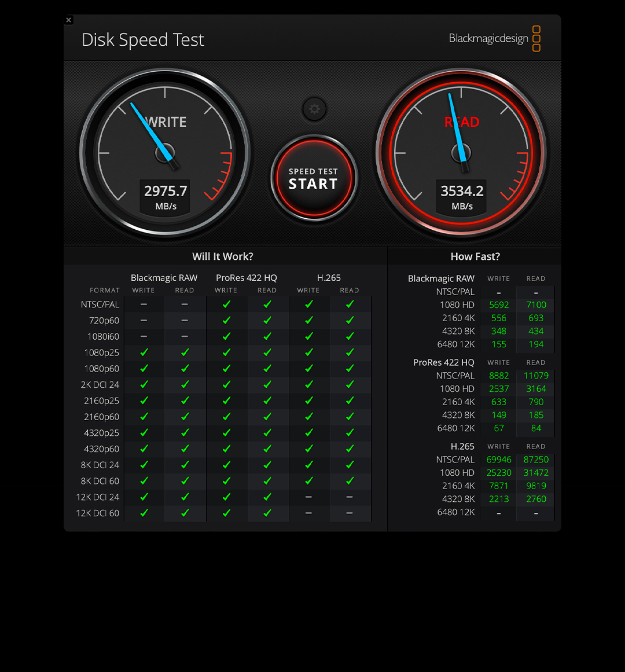This screenshot has height=672, width=625.
Task: Click ProRes 422 HQ column header in Will It Work
Action: [x=247, y=278]
